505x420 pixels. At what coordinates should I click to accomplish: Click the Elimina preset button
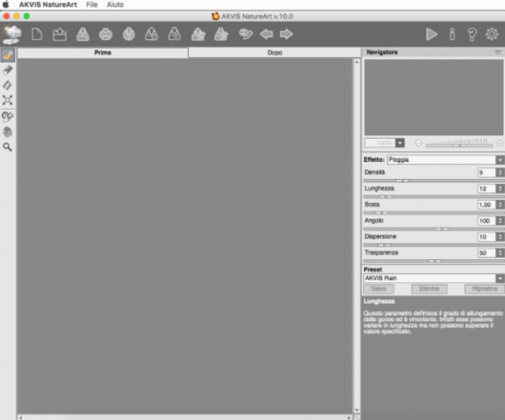tap(429, 289)
